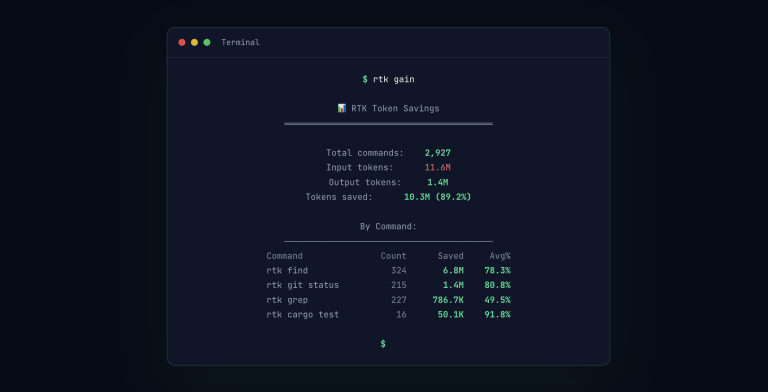Click the 'Terminal' window title
The width and height of the screenshot is (768, 392).
pos(240,43)
